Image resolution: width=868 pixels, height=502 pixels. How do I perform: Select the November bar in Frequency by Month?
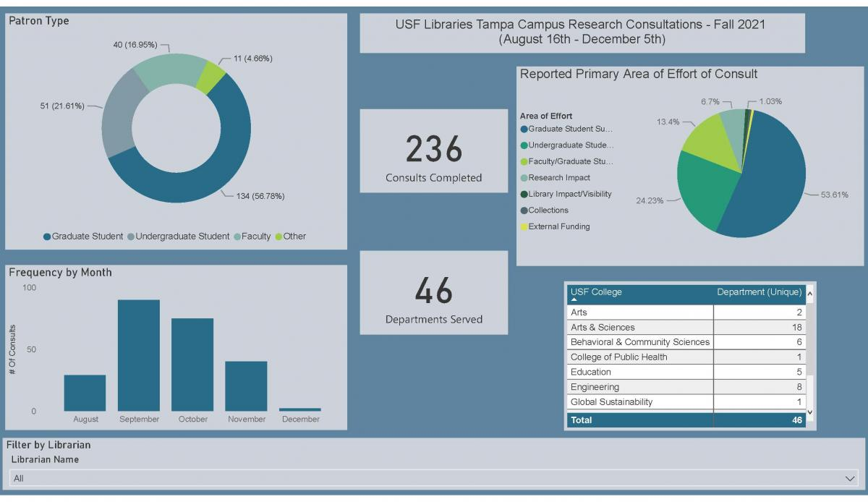point(247,386)
